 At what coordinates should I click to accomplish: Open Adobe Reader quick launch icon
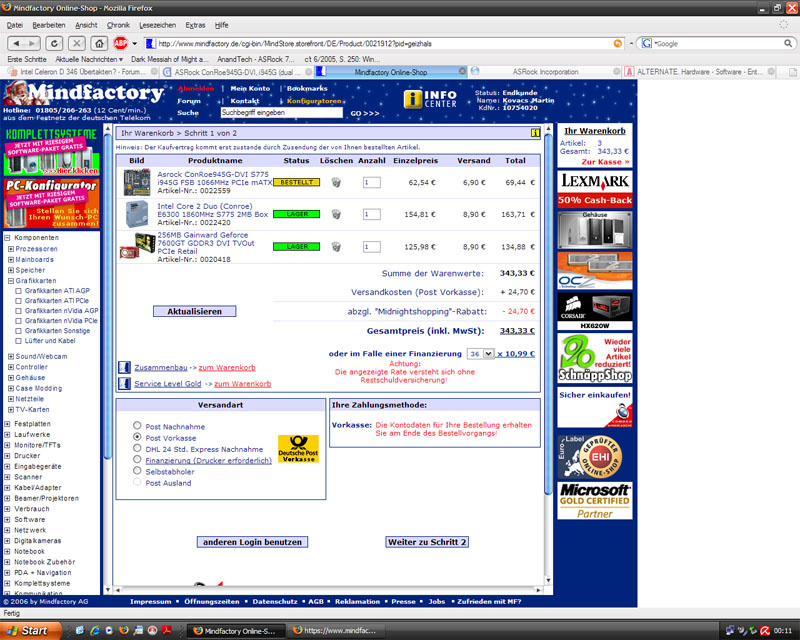tap(166, 630)
